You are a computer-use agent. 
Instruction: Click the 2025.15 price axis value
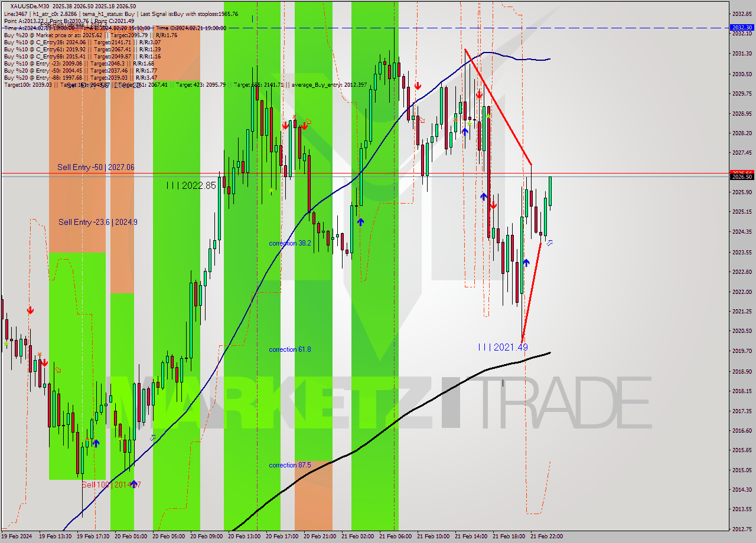[742, 212]
